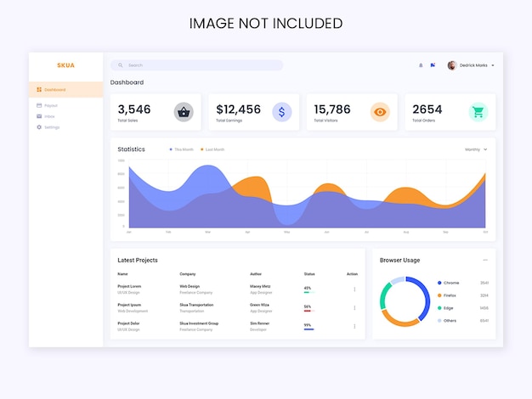The height and width of the screenshot is (399, 532).
Task: Click the search magnifier icon
Action: [x=121, y=65]
